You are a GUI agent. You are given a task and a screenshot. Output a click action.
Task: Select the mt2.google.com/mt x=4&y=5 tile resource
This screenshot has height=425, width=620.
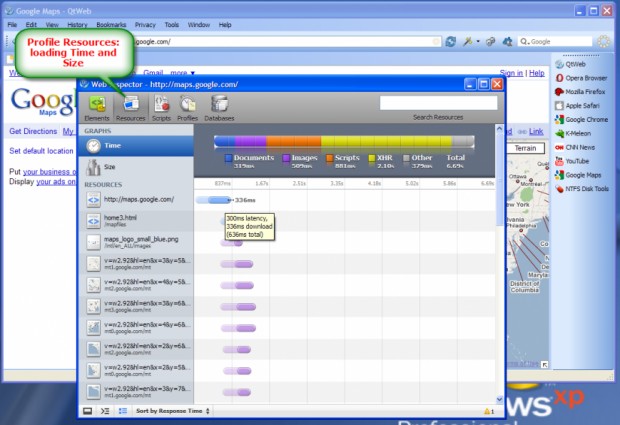[136, 285]
